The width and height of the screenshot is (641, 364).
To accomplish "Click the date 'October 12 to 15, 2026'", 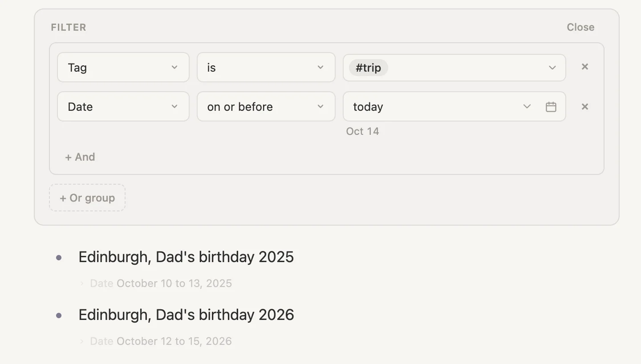I will [174, 341].
